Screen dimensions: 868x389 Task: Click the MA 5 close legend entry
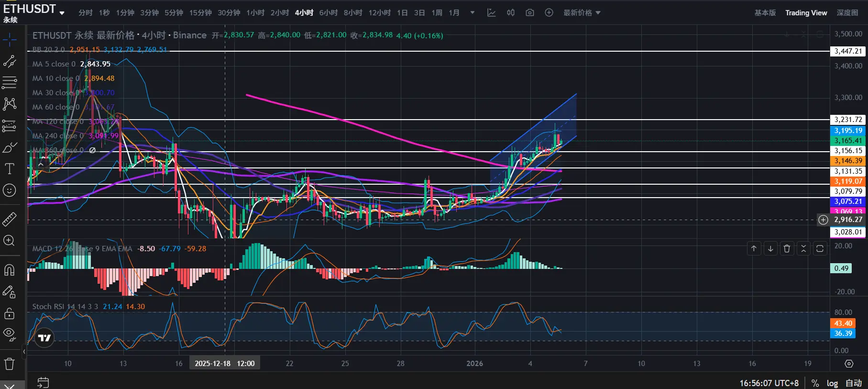tap(54, 64)
